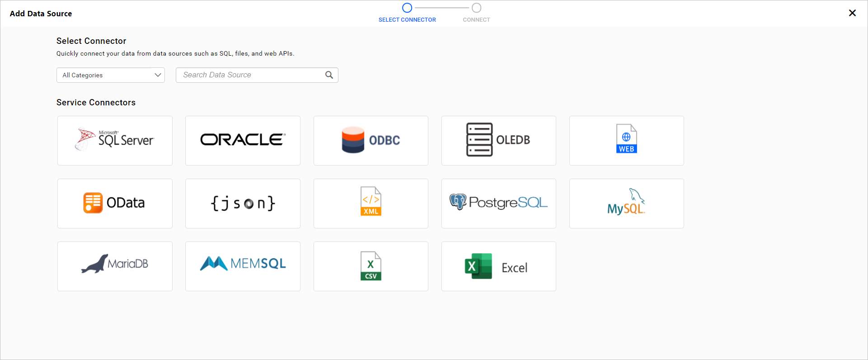Select the Microsoft SQL Server connector

[115, 141]
